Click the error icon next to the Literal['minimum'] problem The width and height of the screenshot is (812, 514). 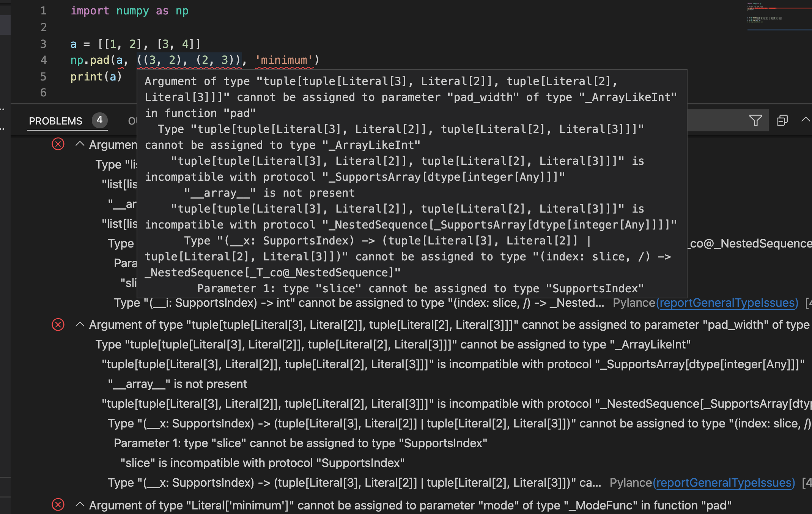point(58,505)
